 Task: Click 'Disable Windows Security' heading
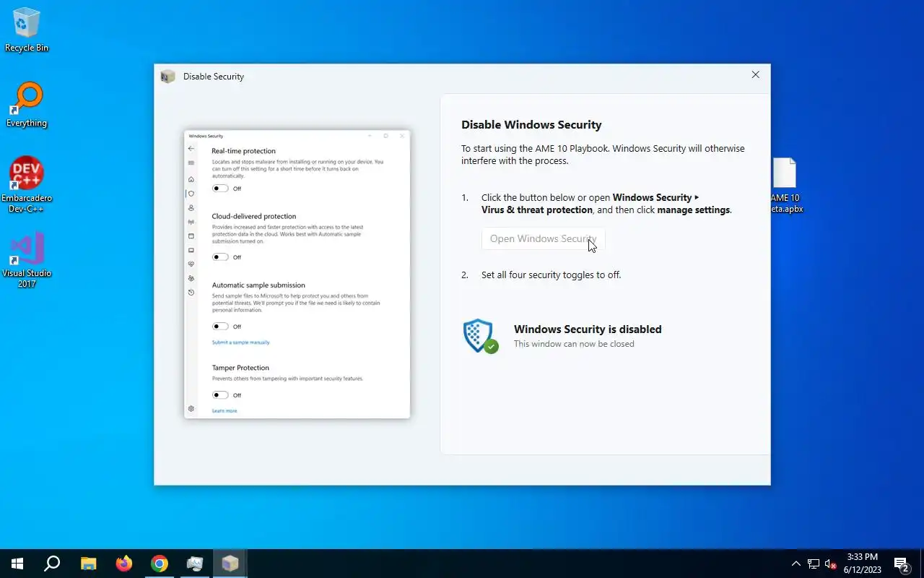coord(531,125)
